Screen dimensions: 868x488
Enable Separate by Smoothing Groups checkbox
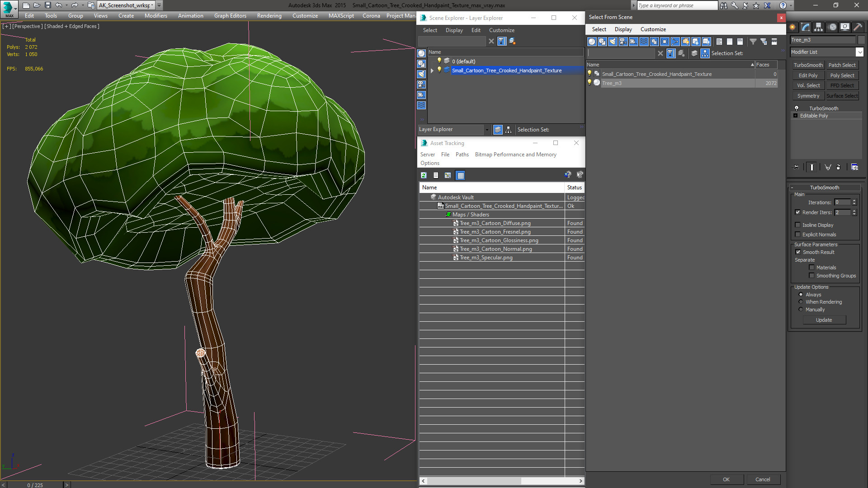pyautogui.click(x=811, y=276)
